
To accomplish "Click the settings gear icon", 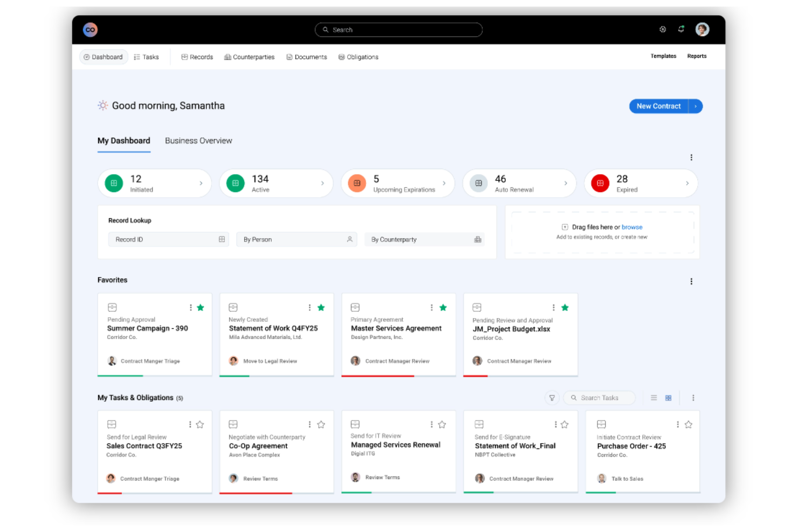I will point(663,30).
